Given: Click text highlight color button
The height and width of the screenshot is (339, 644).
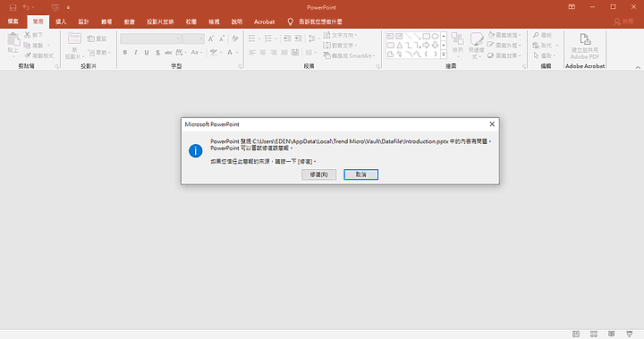Looking at the screenshot, I should (x=213, y=53).
